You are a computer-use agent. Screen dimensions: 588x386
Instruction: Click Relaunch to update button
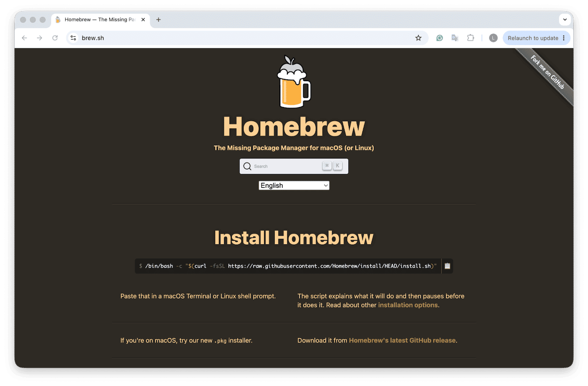(x=537, y=38)
